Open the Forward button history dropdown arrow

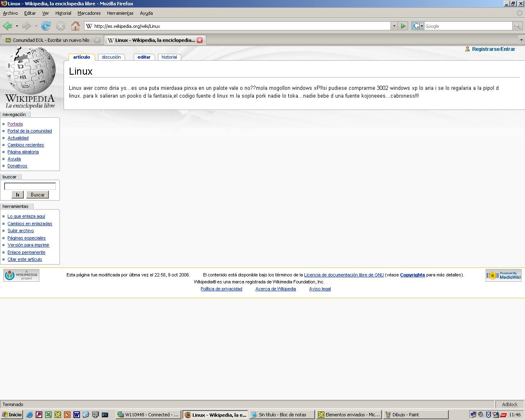tap(36, 26)
